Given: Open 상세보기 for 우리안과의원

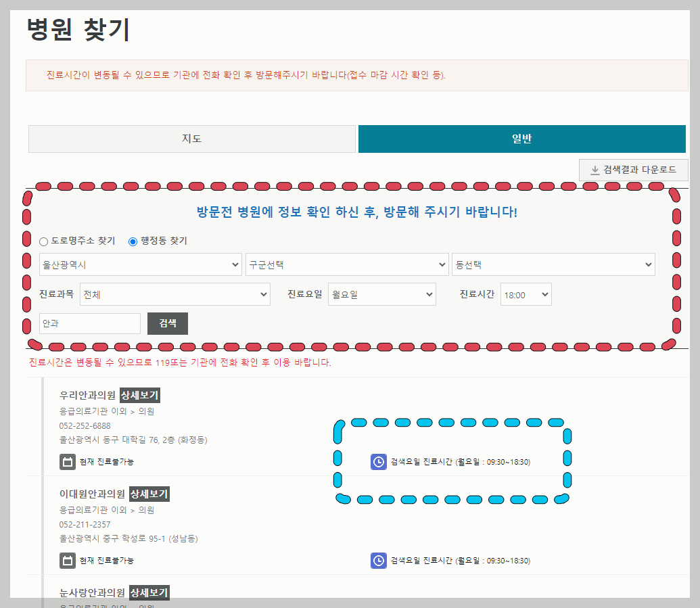Looking at the screenshot, I should pyautogui.click(x=139, y=395).
